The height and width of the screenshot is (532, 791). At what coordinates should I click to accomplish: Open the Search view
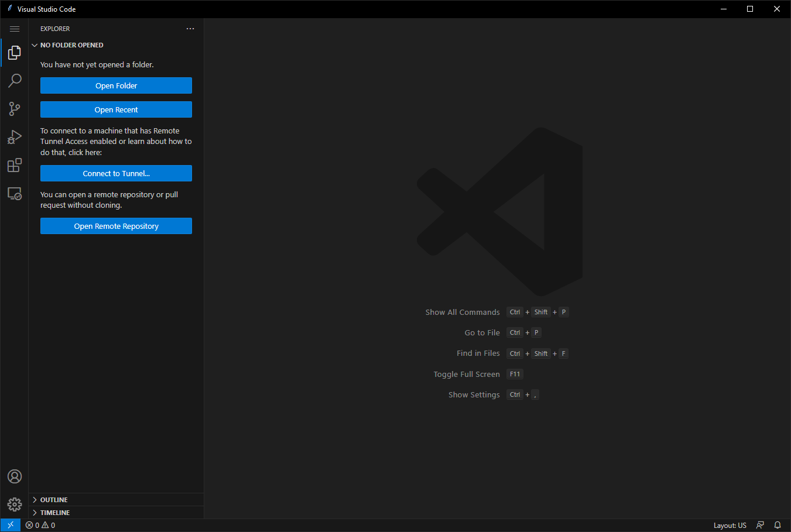[15, 80]
